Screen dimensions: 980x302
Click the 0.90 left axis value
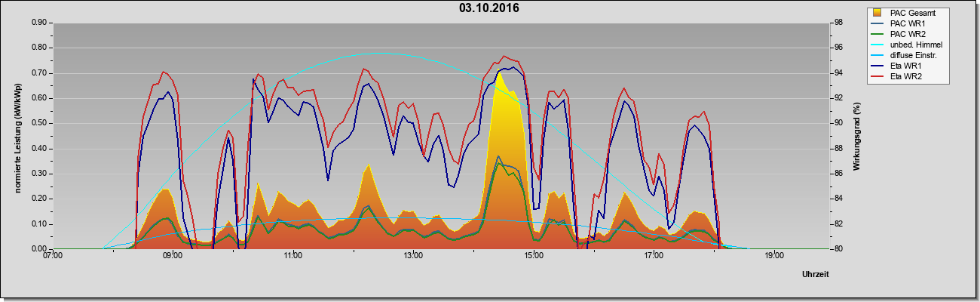pos(39,23)
